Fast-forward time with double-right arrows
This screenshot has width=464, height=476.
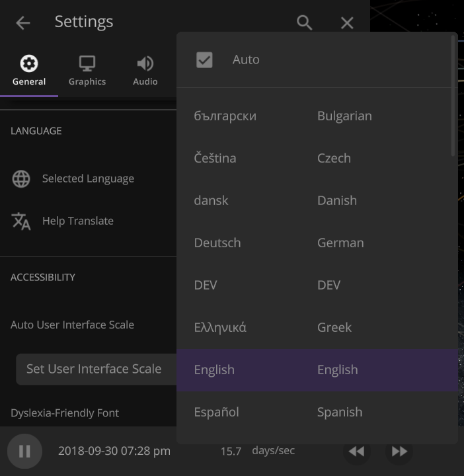click(399, 451)
